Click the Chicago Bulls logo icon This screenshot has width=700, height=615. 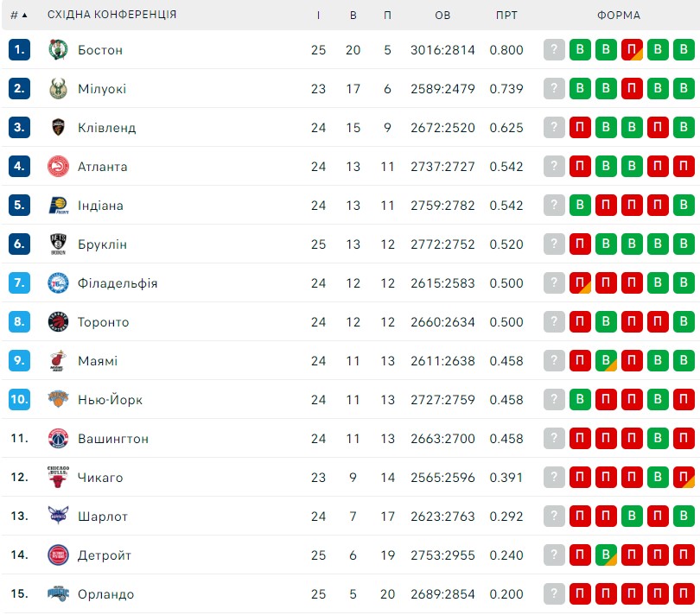coord(58,477)
